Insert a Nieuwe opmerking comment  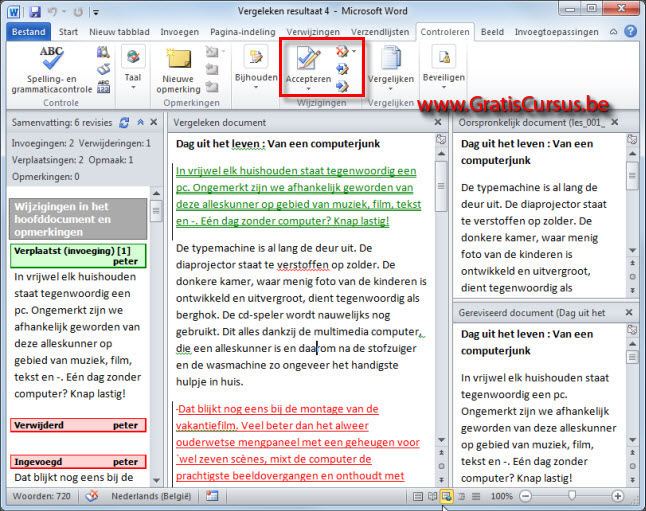178,70
